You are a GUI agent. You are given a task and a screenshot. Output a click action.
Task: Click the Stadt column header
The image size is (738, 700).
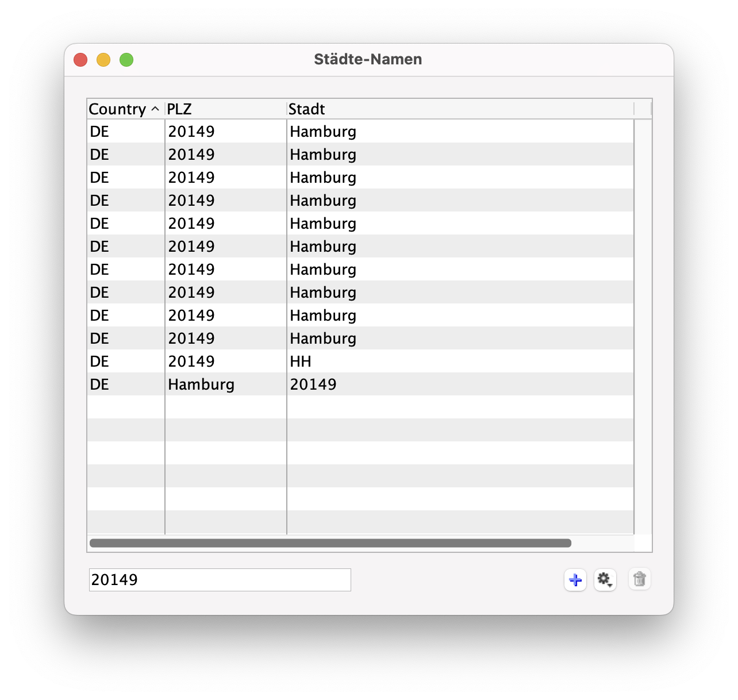coord(460,109)
